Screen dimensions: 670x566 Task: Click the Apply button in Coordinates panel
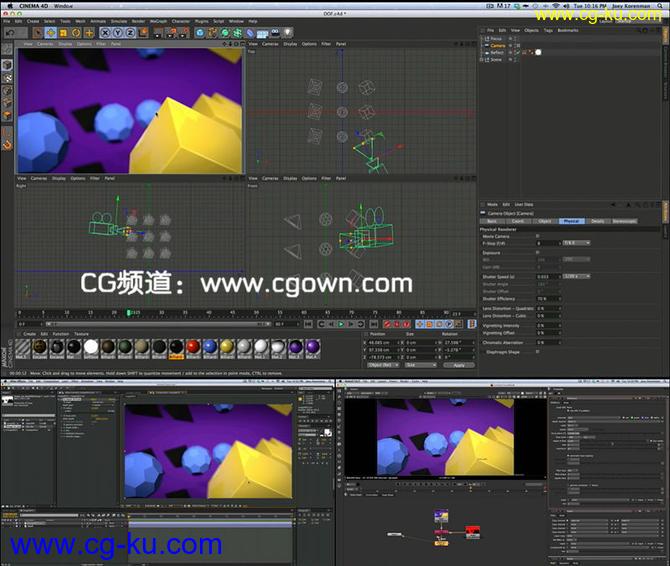pyautogui.click(x=459, y=365)
